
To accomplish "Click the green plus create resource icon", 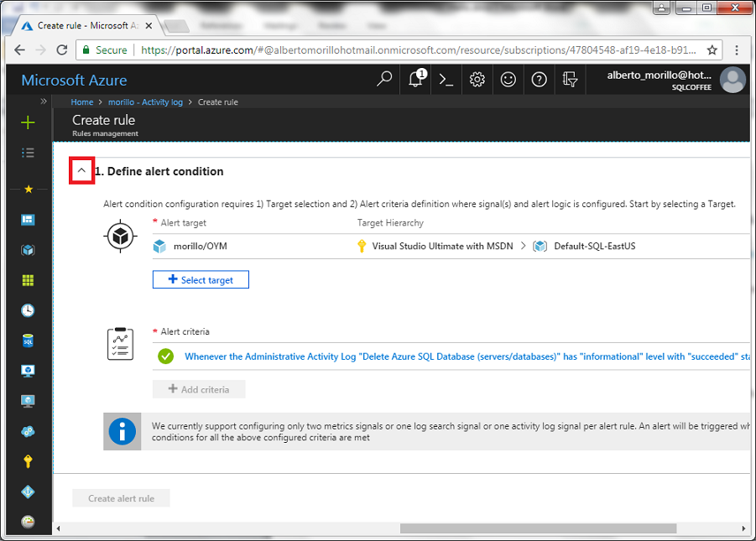I will (x=28, y=122).
